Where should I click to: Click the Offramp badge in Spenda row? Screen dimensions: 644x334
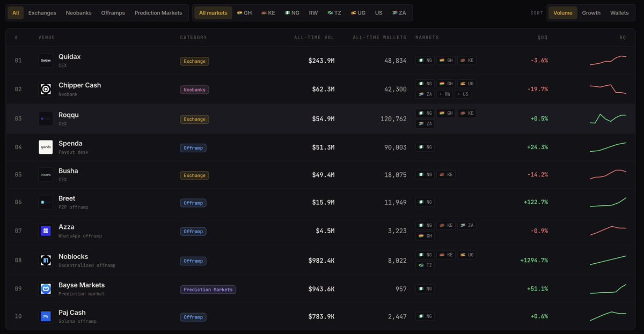coord(193,147)
